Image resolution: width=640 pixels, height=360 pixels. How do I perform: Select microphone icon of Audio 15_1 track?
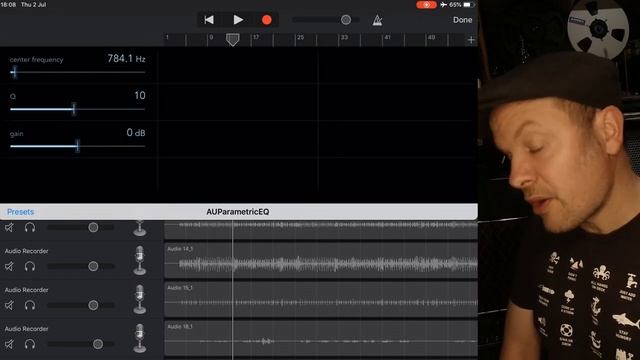pyautogui.click(x=140, y=299)
